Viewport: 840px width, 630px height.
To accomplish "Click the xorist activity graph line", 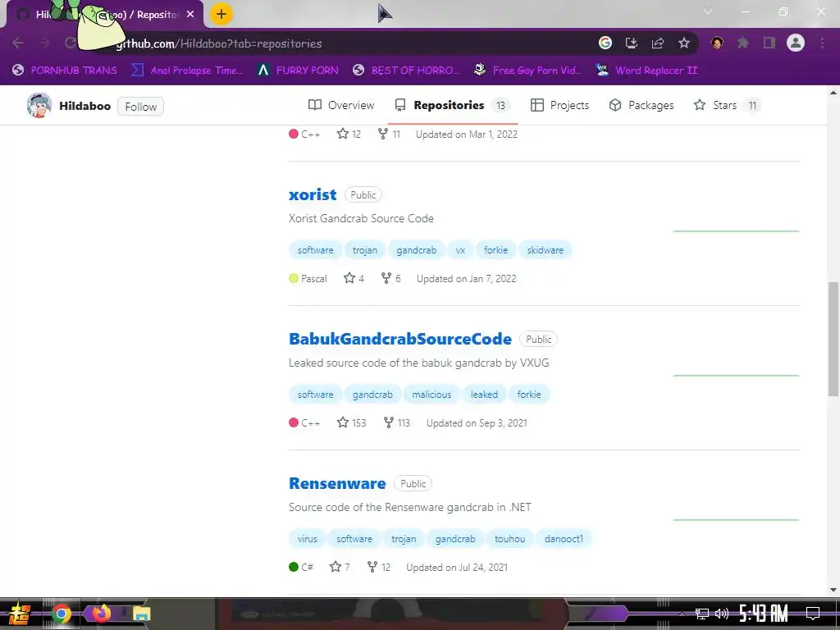I will tap(736, 231).
